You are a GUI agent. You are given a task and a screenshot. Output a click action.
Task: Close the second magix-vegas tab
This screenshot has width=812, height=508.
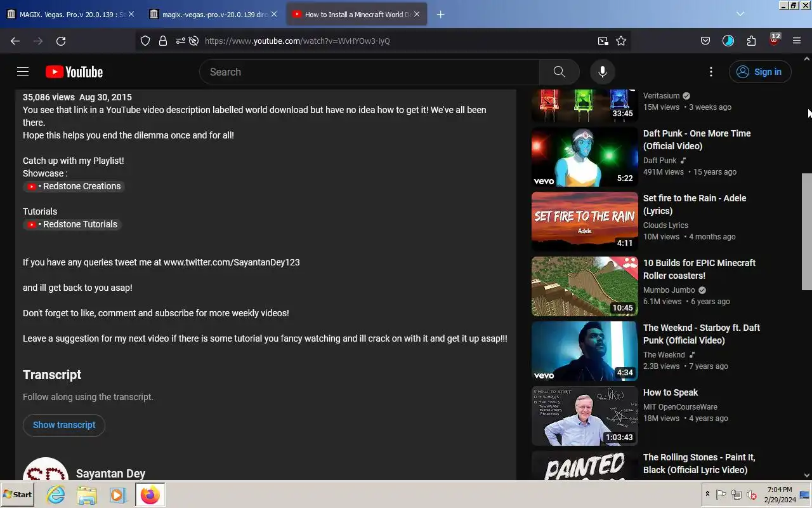pyautogui.click(x=274, y=14)
